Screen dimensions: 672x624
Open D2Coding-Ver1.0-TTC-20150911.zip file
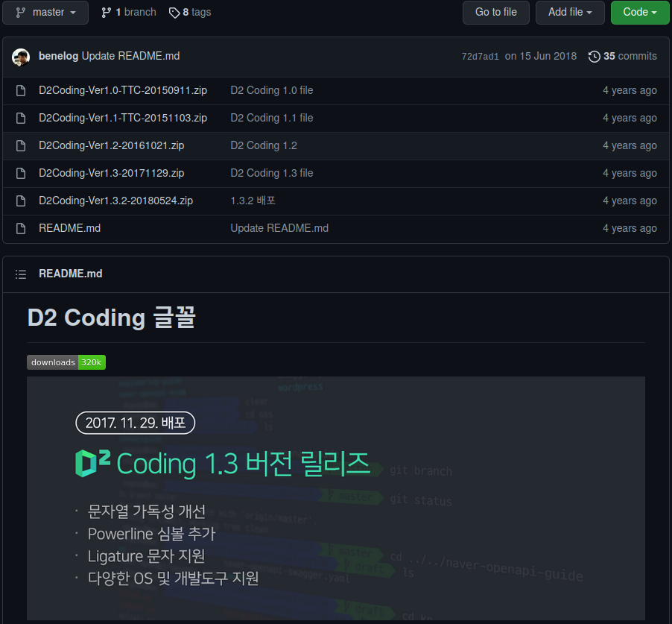pyautogui.click(x=123, y=90)
